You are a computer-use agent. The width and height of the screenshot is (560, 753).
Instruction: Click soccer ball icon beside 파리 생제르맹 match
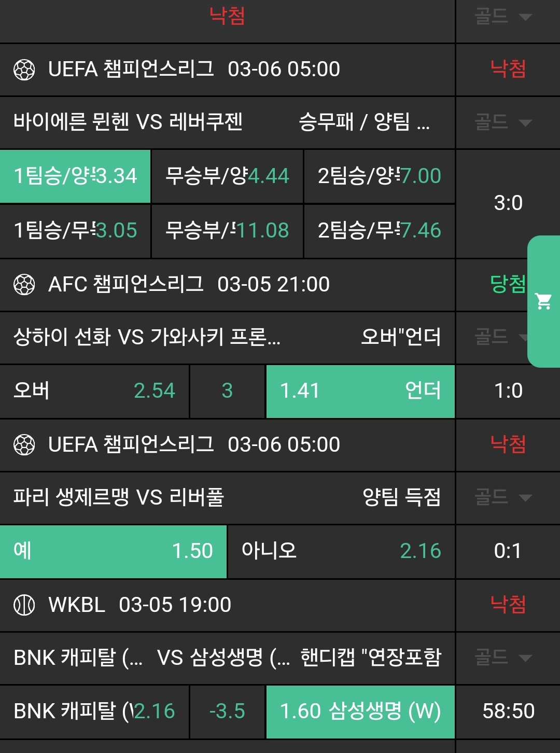(x=24, y=445)
